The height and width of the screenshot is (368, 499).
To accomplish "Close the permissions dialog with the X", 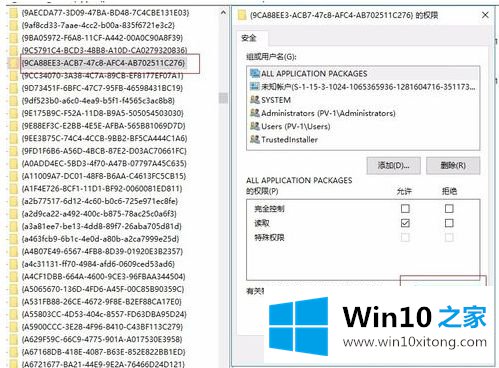I will pos(485,15).
